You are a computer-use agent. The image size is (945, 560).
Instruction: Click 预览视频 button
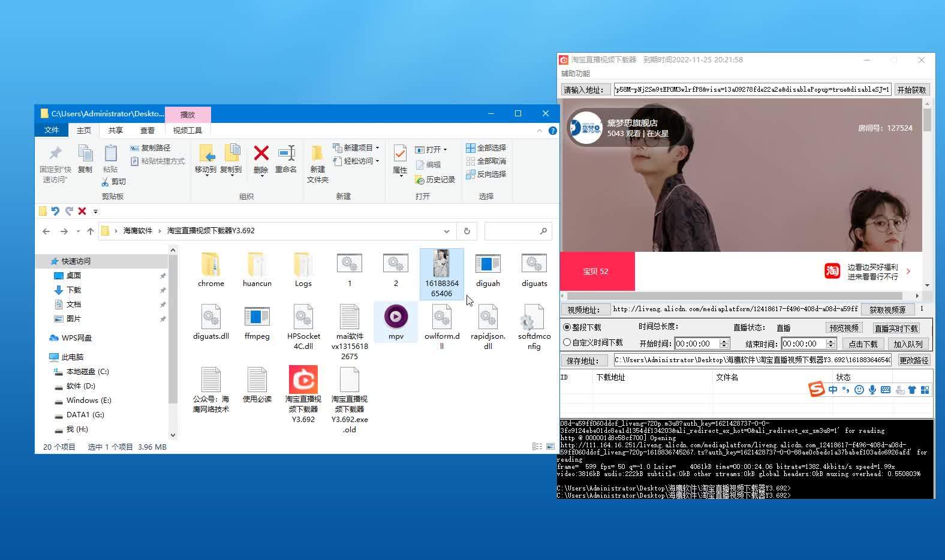[x=844, y=328]
